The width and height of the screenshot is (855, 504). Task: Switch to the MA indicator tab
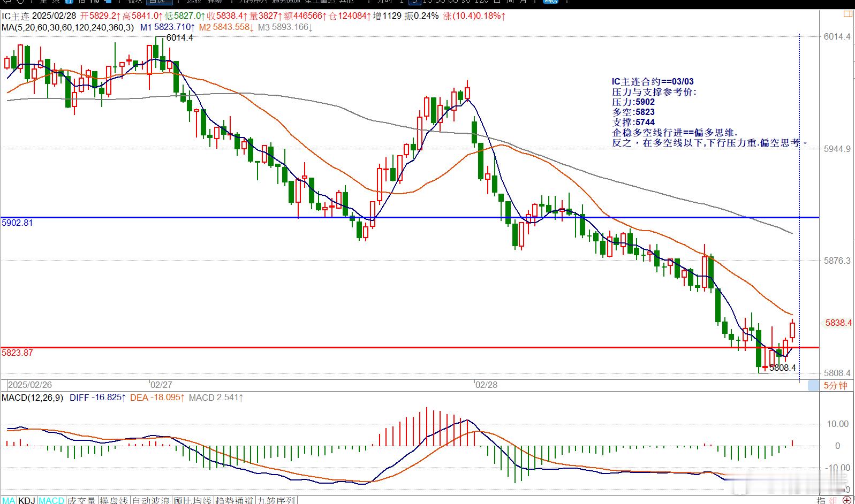click(9, 500)
